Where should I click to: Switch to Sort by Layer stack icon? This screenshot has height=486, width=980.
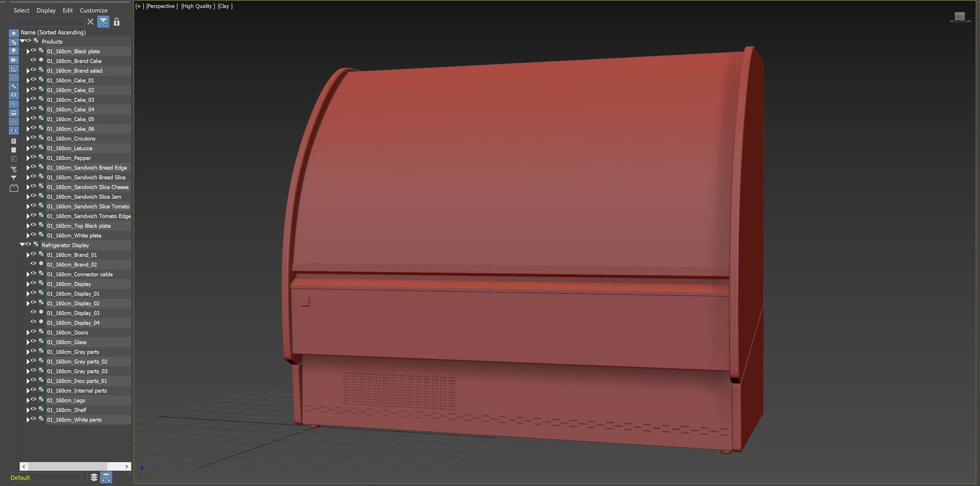pos(94,477)
